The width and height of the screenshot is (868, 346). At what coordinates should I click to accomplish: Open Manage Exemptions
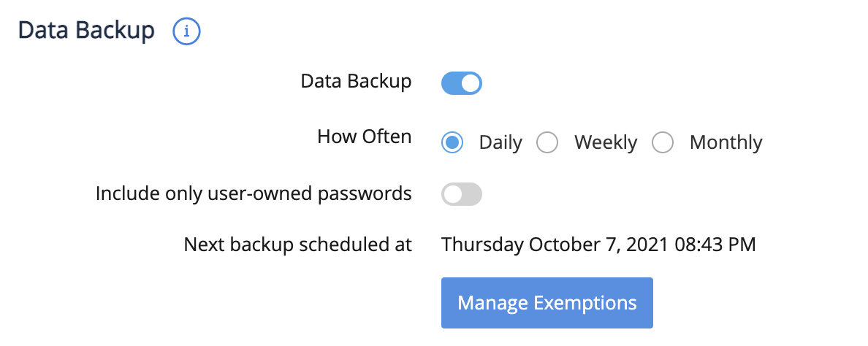(x=547, y=303)
